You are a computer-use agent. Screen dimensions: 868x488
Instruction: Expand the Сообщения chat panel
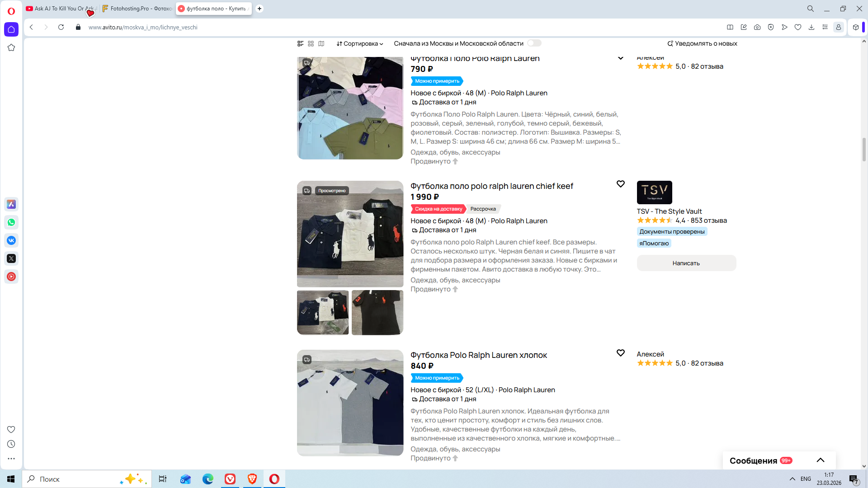[x=821, y=460]
